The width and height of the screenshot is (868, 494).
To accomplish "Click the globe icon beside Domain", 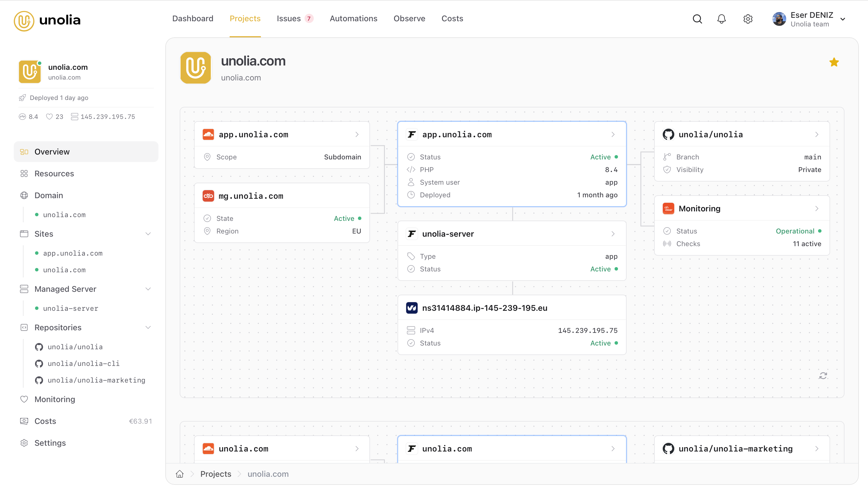I will [x=24, y=195].
